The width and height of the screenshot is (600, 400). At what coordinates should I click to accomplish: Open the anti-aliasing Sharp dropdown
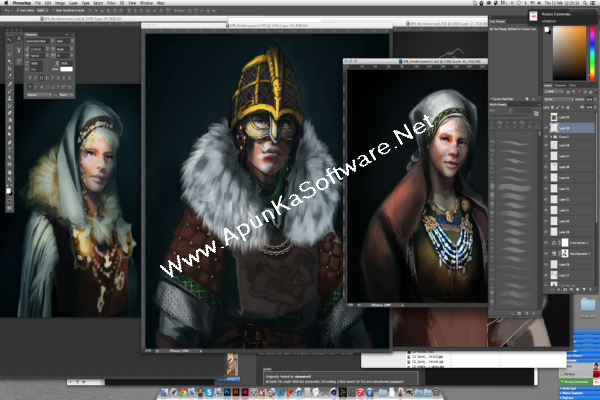click(x=66, y=95)
